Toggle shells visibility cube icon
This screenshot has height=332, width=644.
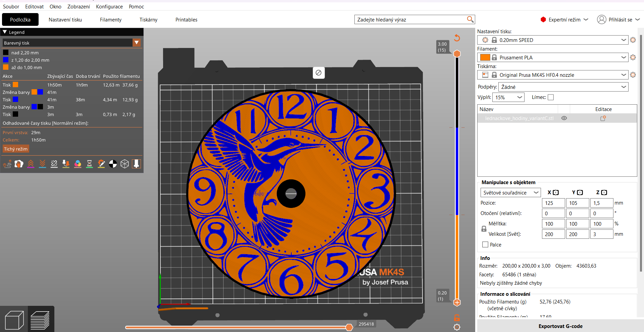125,164
